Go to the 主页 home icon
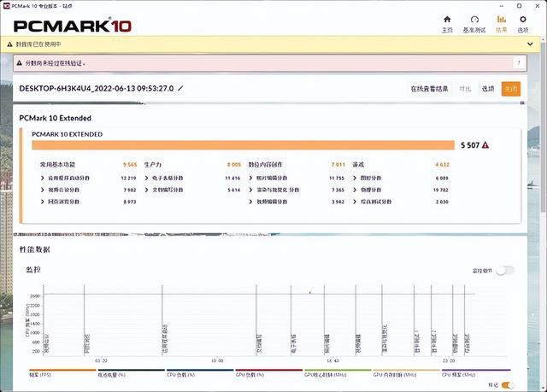The image size is (547, 392). [446, 21]
